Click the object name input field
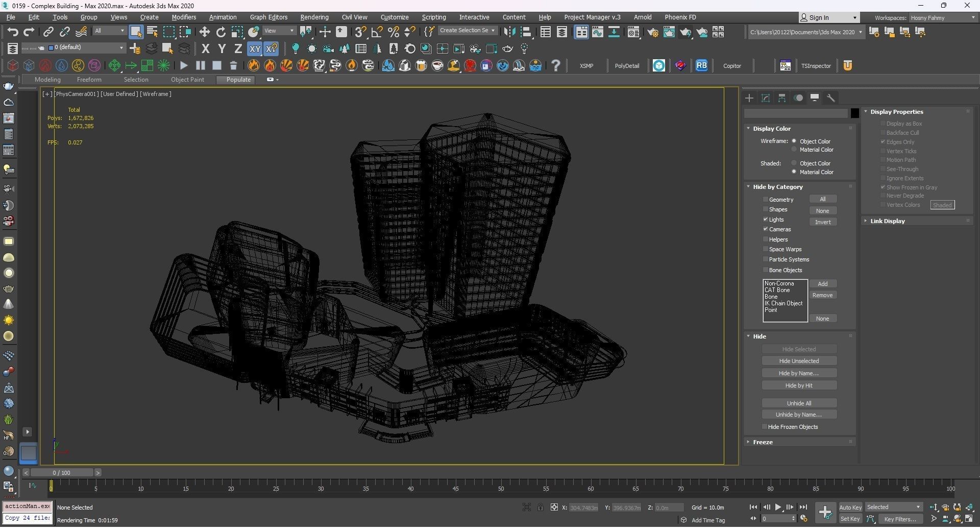 click(796, 113)
